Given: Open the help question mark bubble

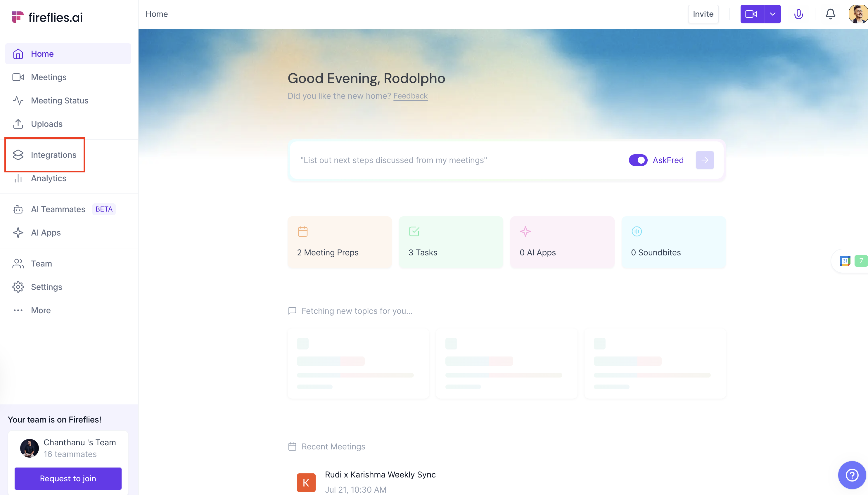Looking at the screenshot, I should [x=852, y=475].
